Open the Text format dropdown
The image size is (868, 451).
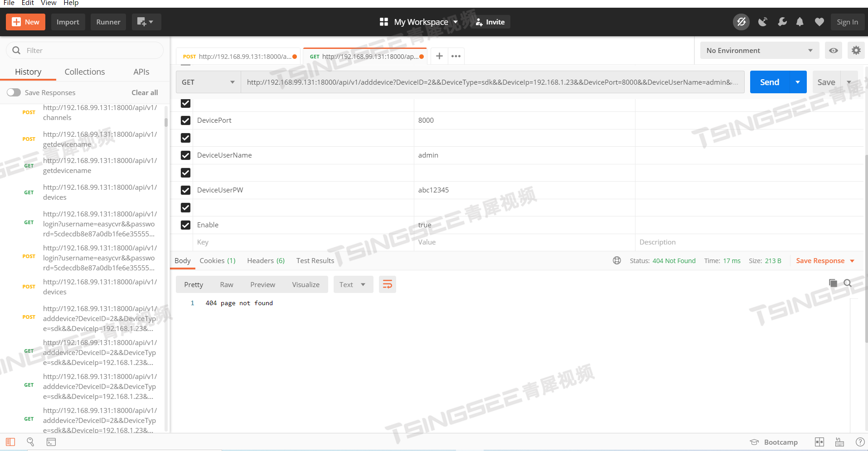coord(353,284)
